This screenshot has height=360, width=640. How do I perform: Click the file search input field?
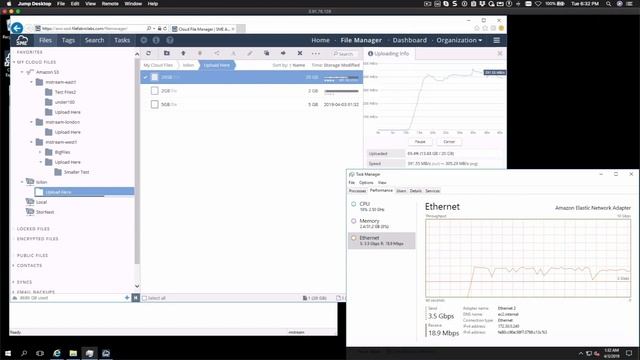tap(346, 53)
